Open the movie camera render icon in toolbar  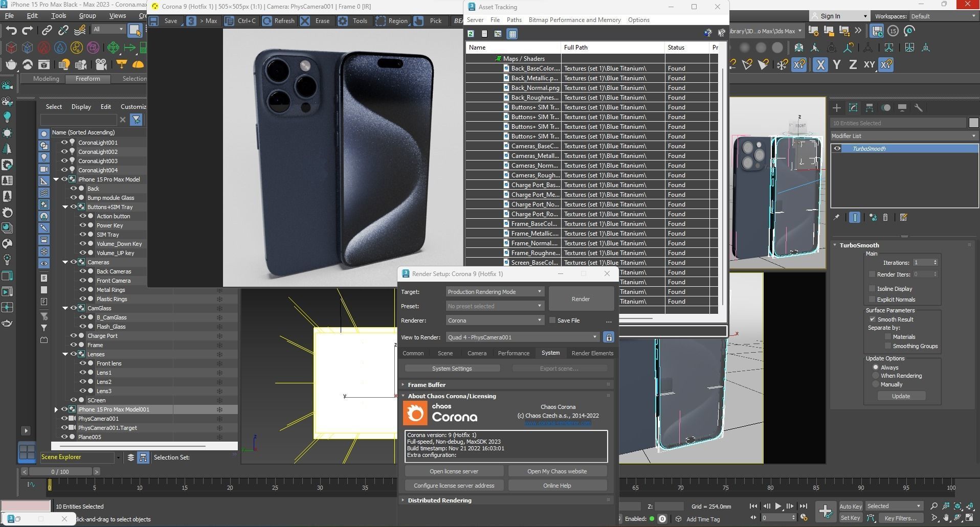point(101,64)
